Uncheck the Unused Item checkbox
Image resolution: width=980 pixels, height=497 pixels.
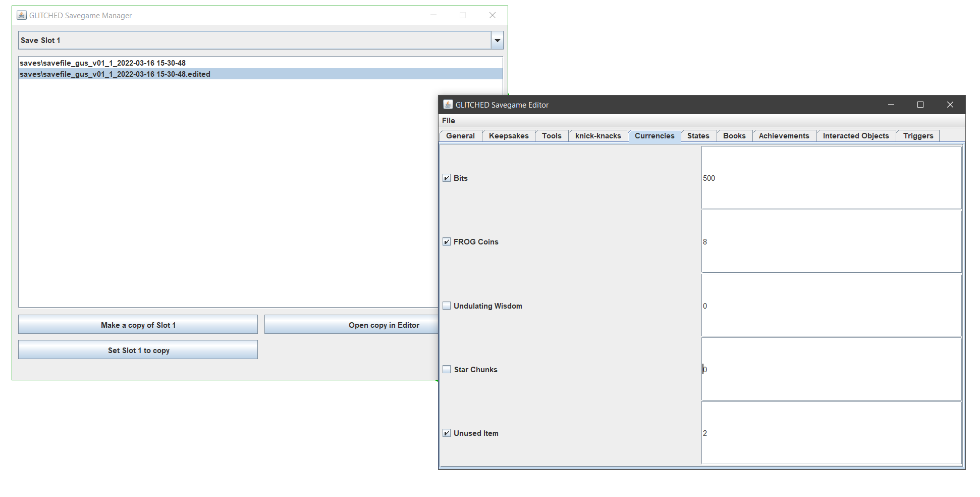pos(446,433)
